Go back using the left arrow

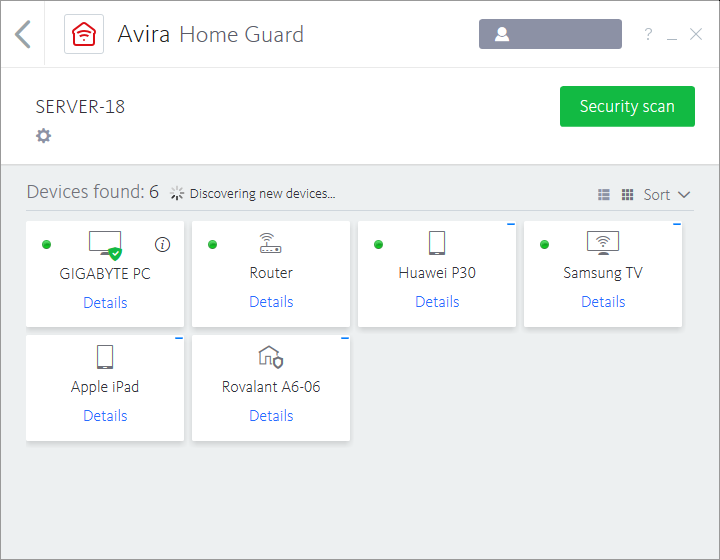(x=23, y=34)
